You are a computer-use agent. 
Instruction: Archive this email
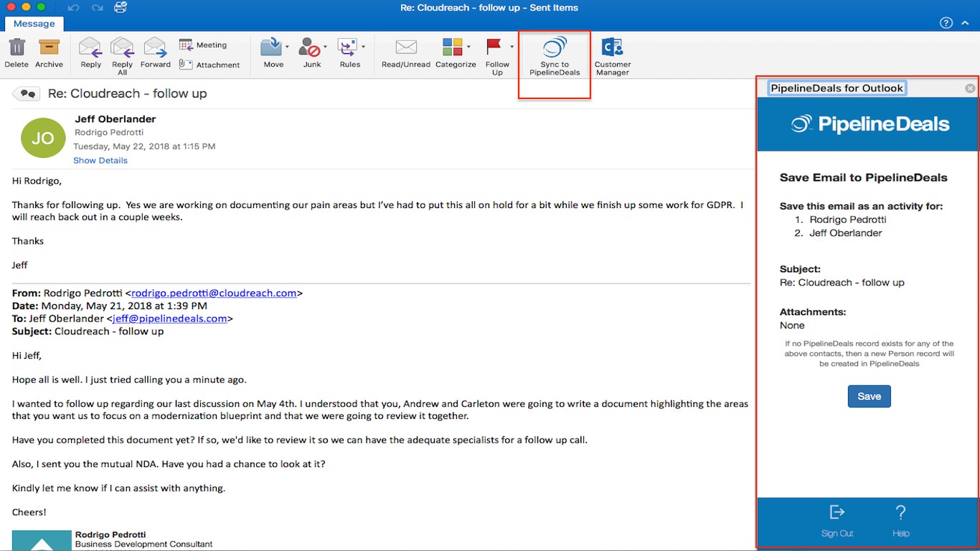coord(49,53)
